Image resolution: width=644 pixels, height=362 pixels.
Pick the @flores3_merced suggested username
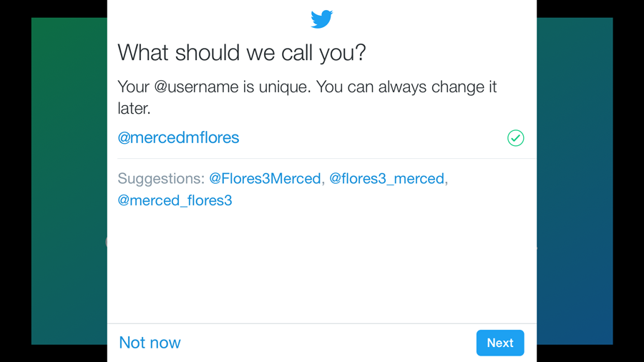point(387,179)
